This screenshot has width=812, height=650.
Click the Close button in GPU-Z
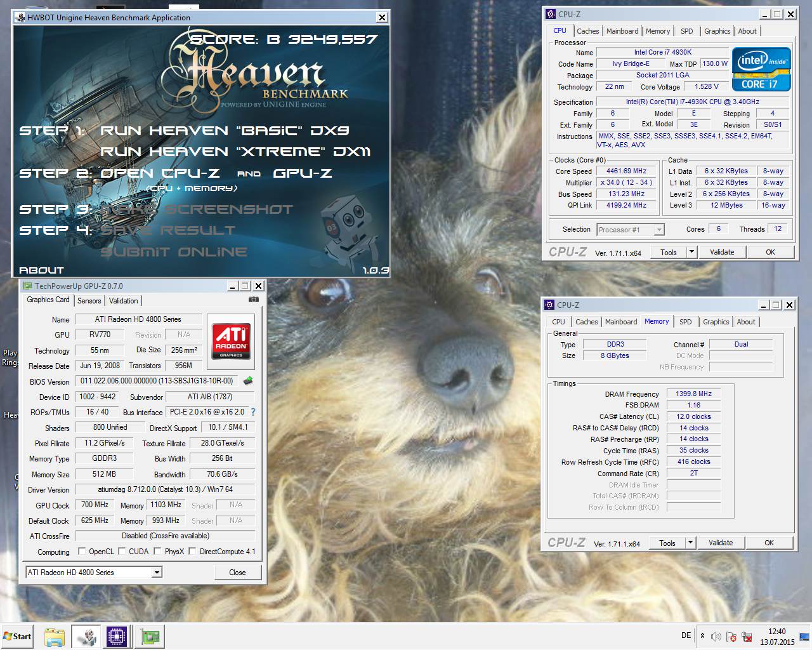[237, 573]
